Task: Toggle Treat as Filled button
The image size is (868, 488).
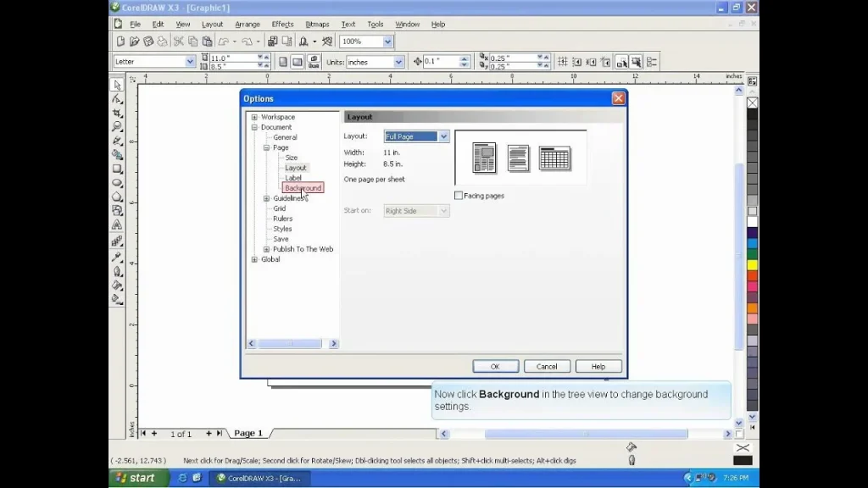Action: 636,62
